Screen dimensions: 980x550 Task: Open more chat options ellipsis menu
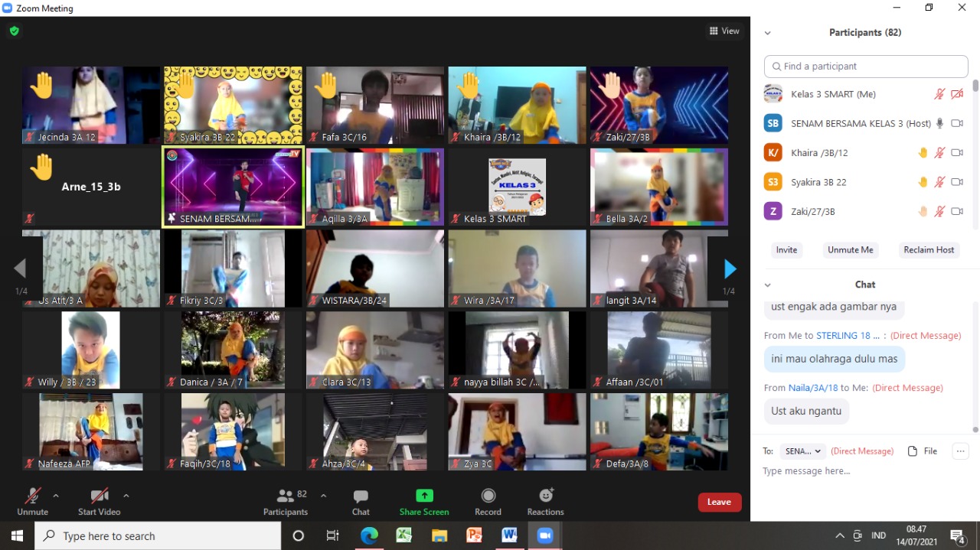click(x=960, y=451)
